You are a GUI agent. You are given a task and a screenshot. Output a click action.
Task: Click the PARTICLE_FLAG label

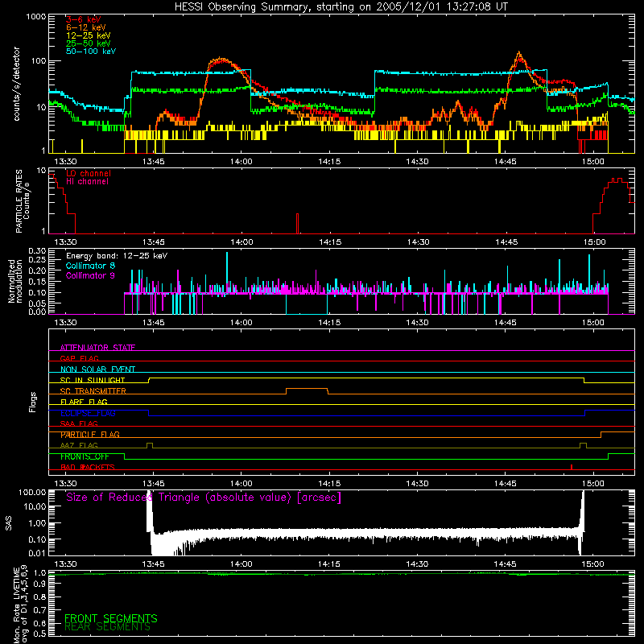90,435
